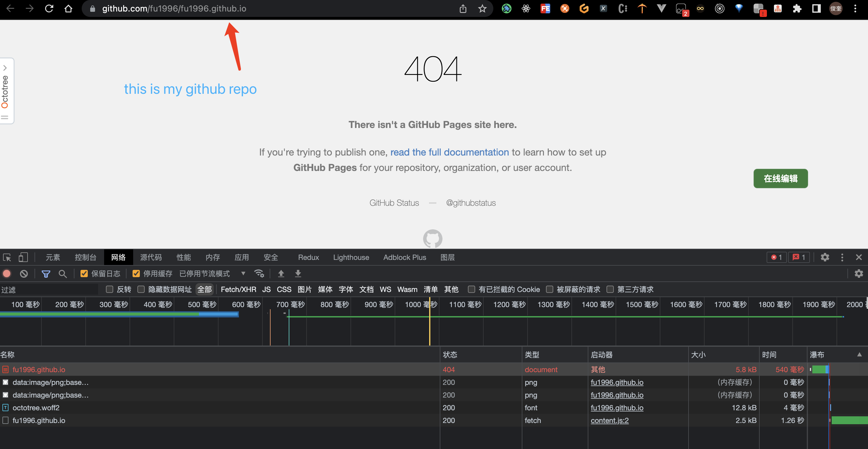This screenshot has width=868, height=449.
Task: Export HAR file via download icon
Action: point(298,274)
